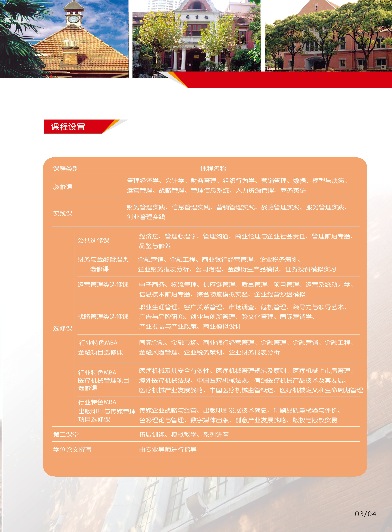This screenshot has height=532, width=392.
Task: Click the page number 03/04
Action: [x=365, y=514]
